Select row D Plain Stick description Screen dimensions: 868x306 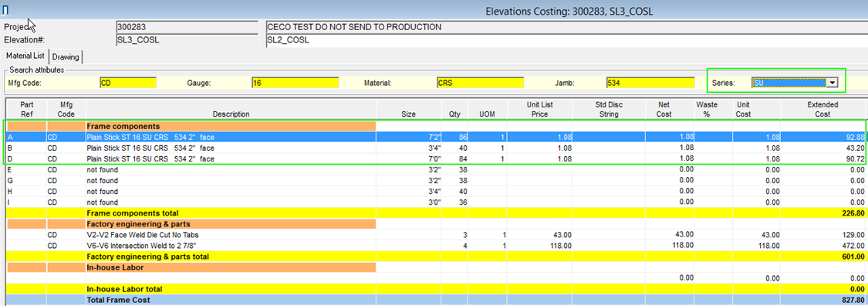(231, 158)
